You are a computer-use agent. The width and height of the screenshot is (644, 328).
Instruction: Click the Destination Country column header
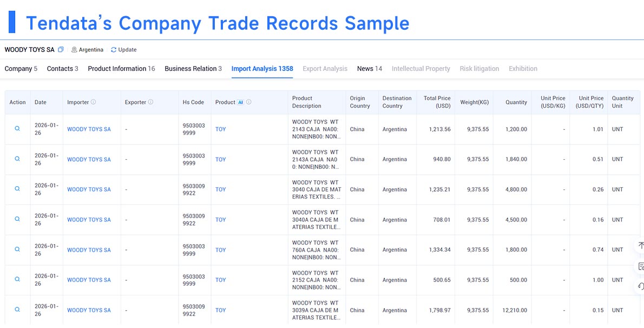click(x=397, y=102)
